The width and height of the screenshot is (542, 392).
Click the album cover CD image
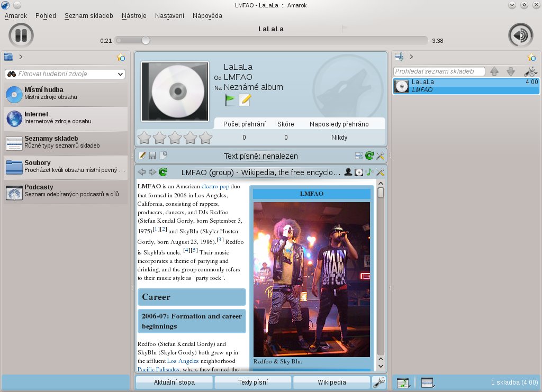(175, 92)
